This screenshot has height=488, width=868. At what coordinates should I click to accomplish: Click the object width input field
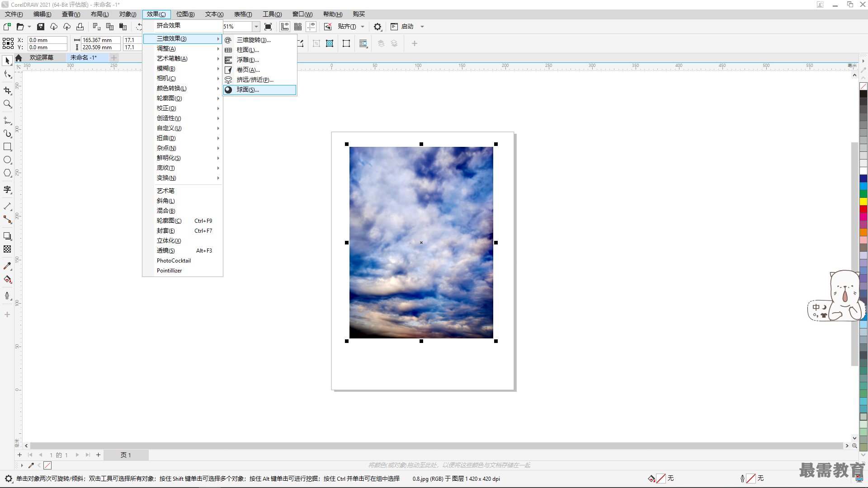coord(100,40)
